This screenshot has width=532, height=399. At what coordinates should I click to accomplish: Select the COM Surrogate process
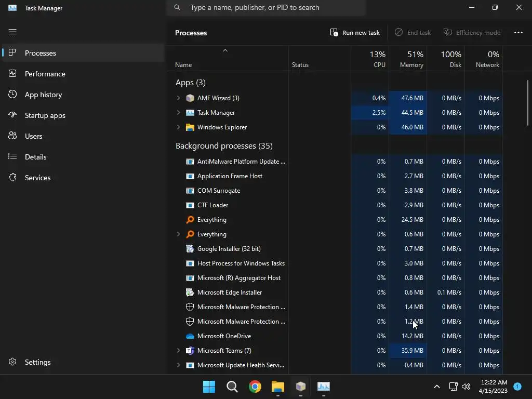pos(335,191)
